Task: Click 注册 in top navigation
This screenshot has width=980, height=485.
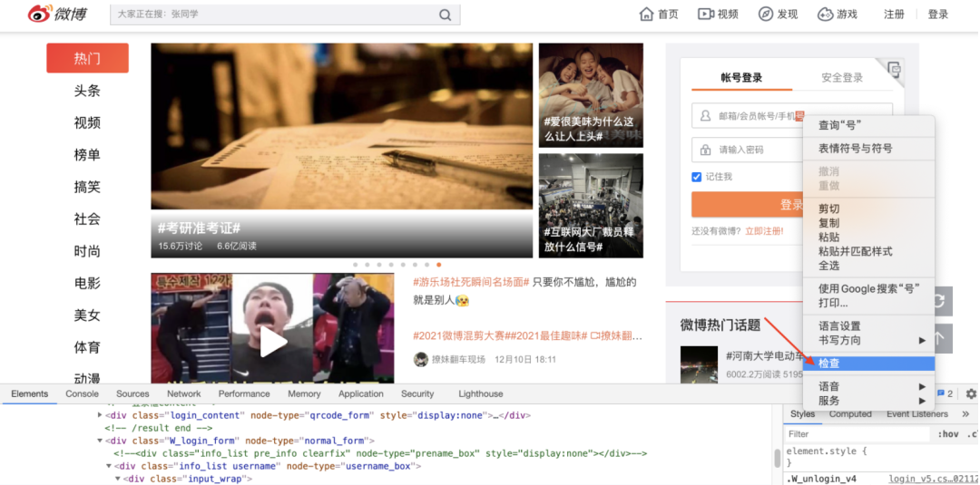Action: click(x=894, y=15)
